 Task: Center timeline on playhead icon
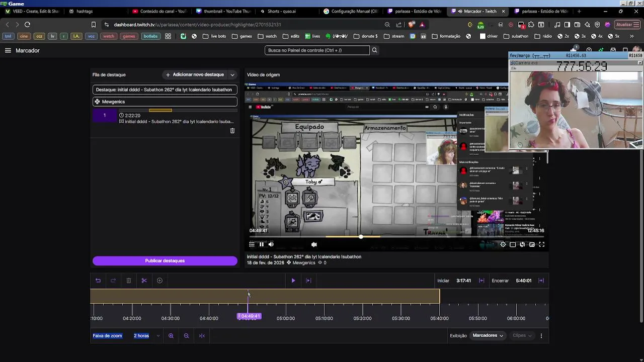coord(202,336)
